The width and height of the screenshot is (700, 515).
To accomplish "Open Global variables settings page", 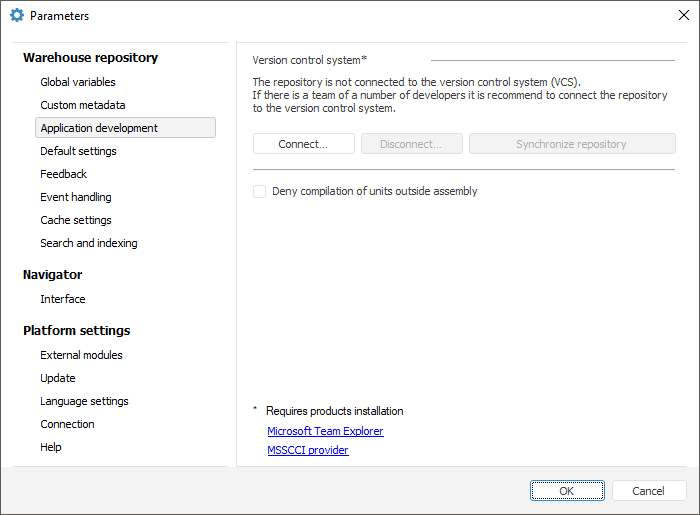I will tap(78, 82).
